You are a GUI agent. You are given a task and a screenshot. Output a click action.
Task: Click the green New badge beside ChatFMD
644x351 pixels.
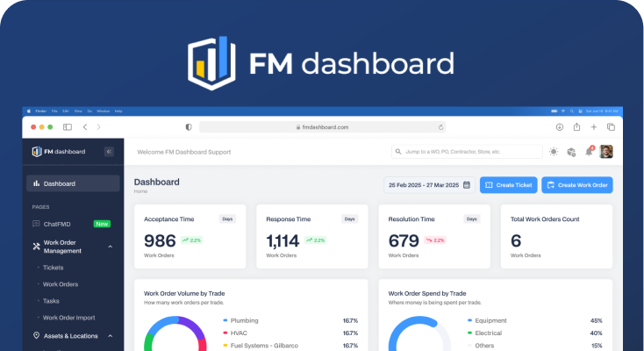click(102, 224)
